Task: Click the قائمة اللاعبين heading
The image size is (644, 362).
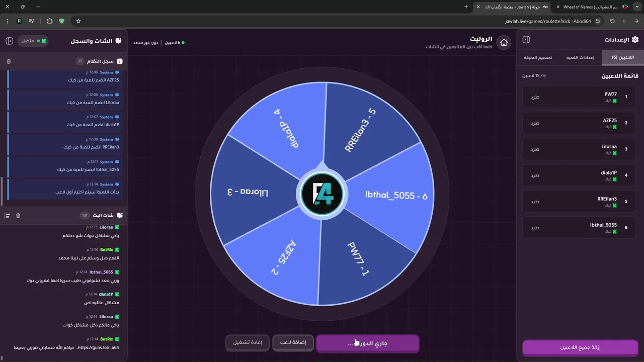Action: pyautogui.click(x=620, y=76)
